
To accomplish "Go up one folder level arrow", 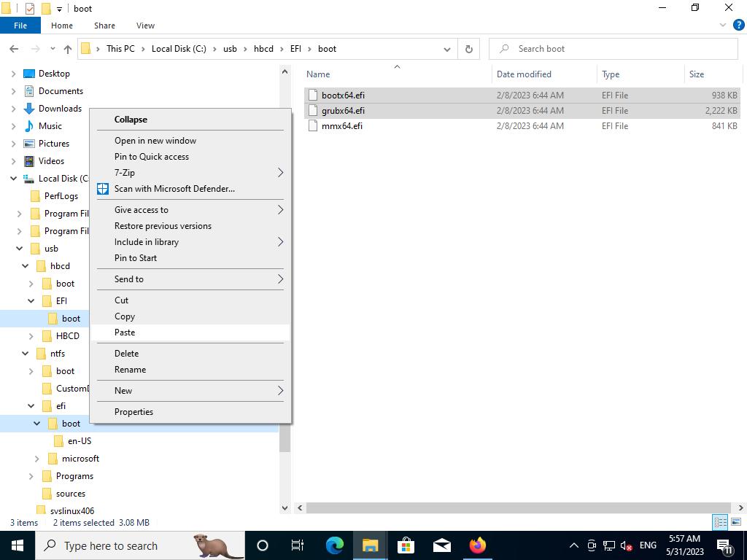I will coord(68,49).
